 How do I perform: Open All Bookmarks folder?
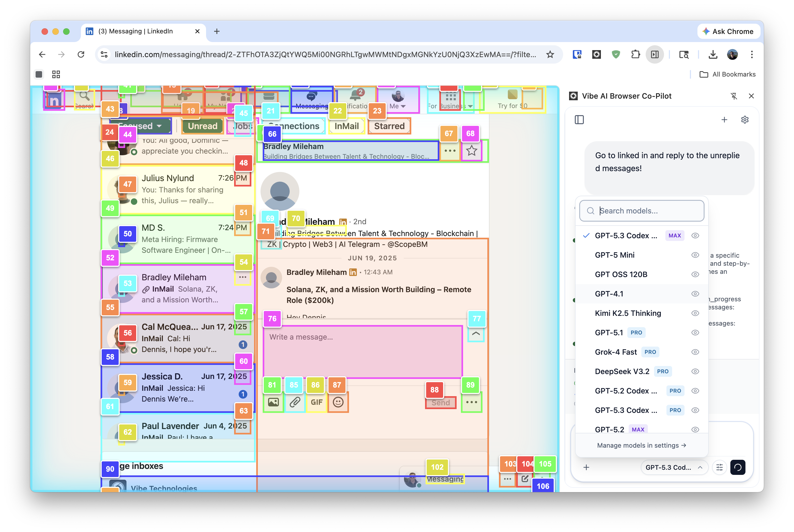(x=727, y=74)
